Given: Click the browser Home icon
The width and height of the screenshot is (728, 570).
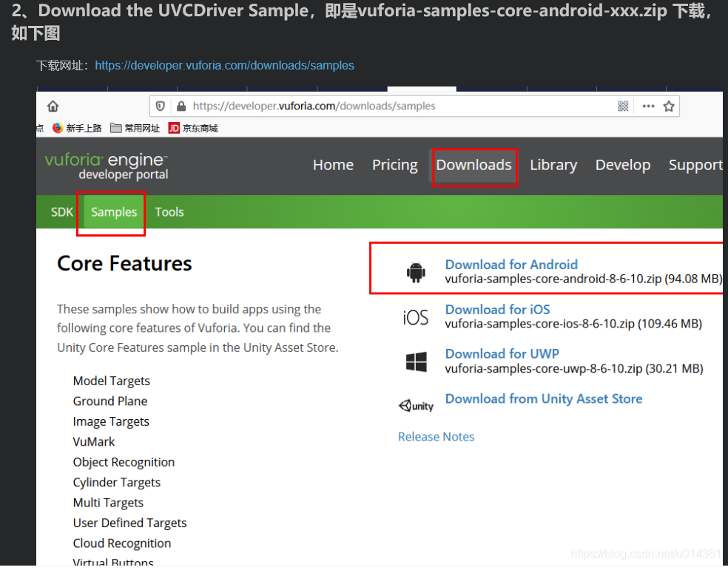Looking at the screenshot, I should pyautogui.click(x=52, y=106).
